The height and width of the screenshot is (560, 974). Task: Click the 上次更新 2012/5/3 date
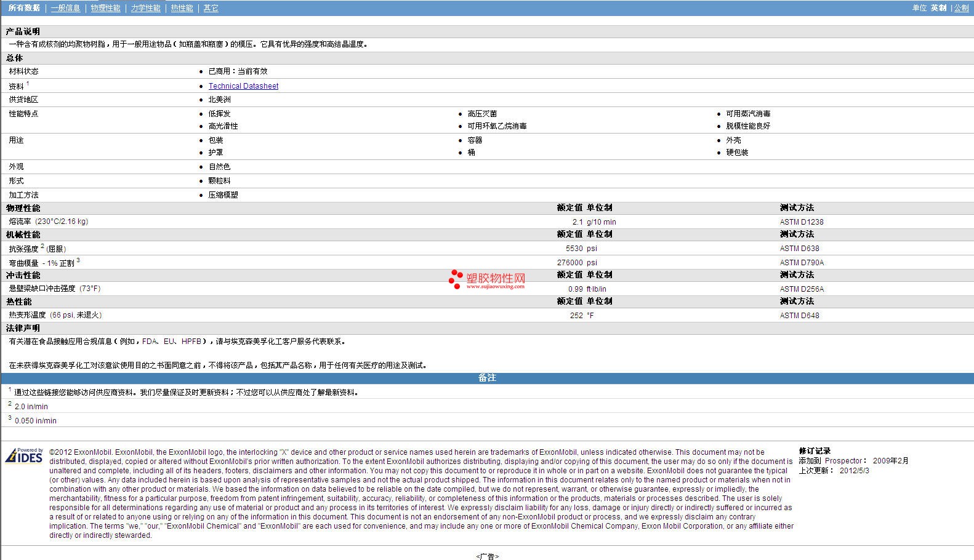tap(834, 471)
